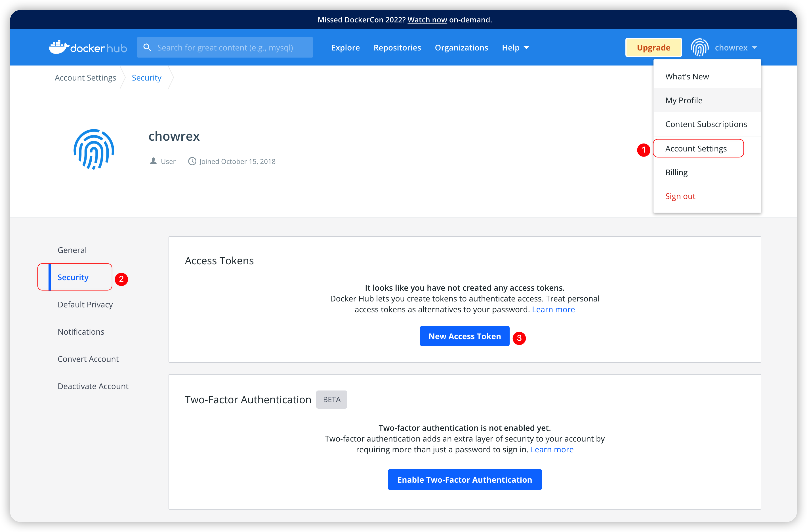This screenshot has height=532, width=807.
Task: Expand the Help dropdown menu
Action: pos(515,48)
